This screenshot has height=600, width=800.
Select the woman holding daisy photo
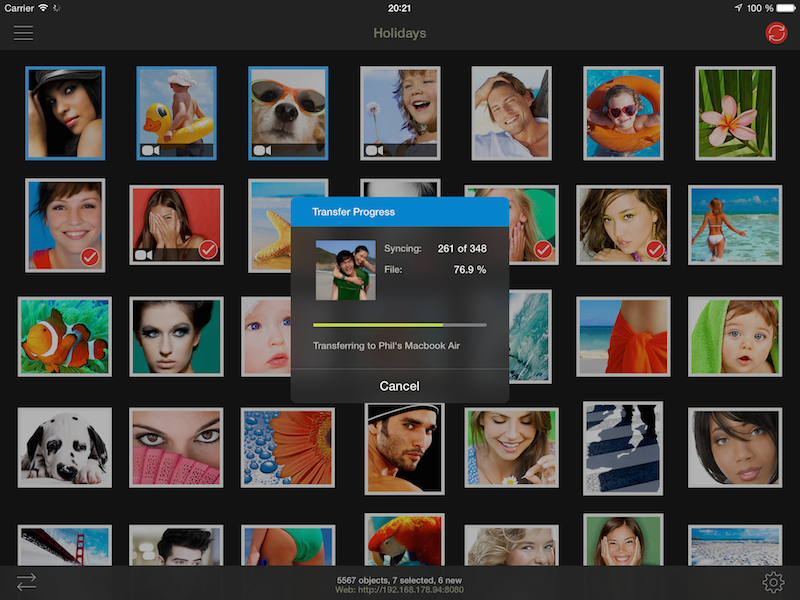(511, 447)
